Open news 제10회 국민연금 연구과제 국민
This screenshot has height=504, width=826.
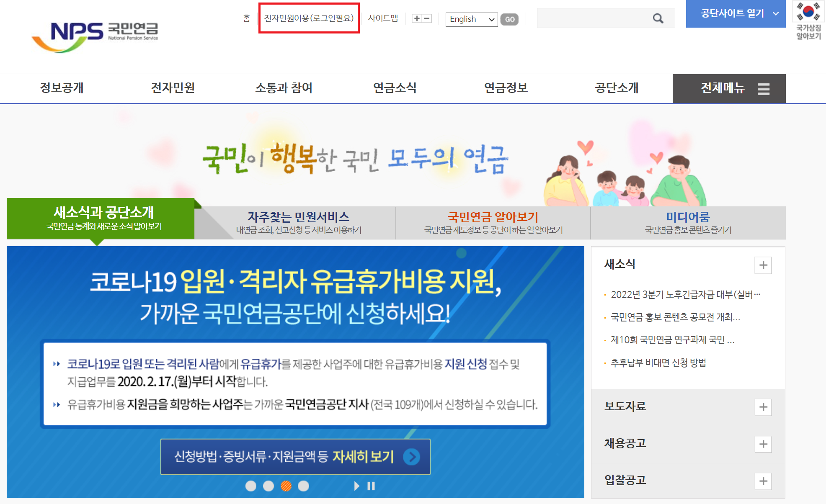point(673,340)
